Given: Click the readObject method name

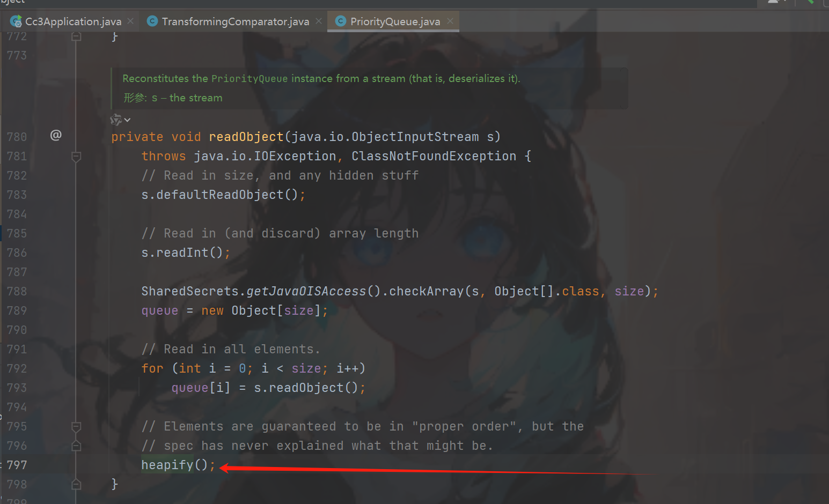Looking at the screenshot, I should [x=246, y=137].
